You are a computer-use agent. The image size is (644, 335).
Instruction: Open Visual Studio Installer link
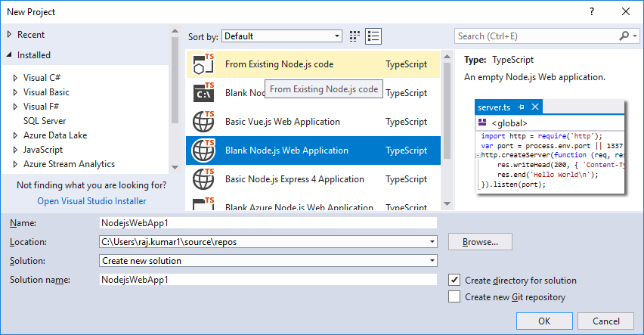91,201
